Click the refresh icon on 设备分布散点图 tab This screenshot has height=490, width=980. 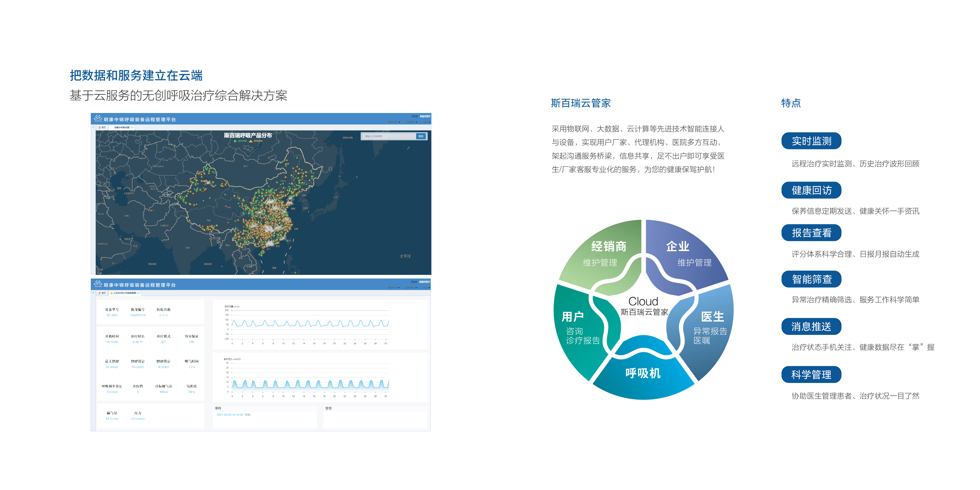[x=131, y=128]
